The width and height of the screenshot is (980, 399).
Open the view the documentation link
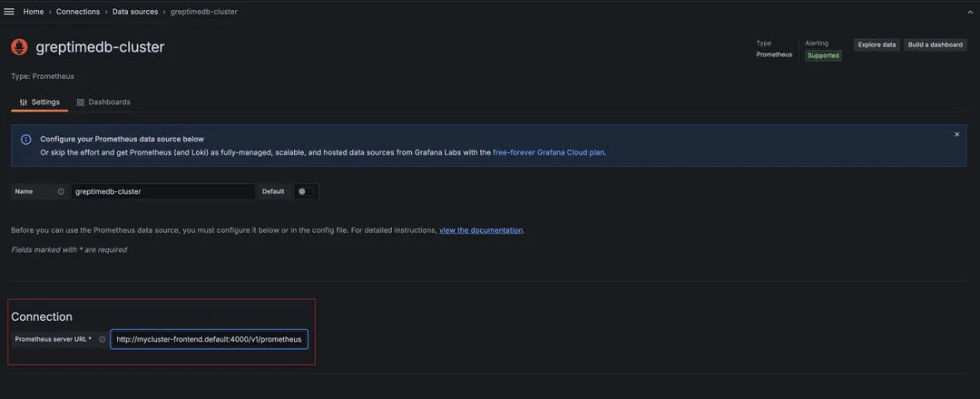[x=481, y=230]
